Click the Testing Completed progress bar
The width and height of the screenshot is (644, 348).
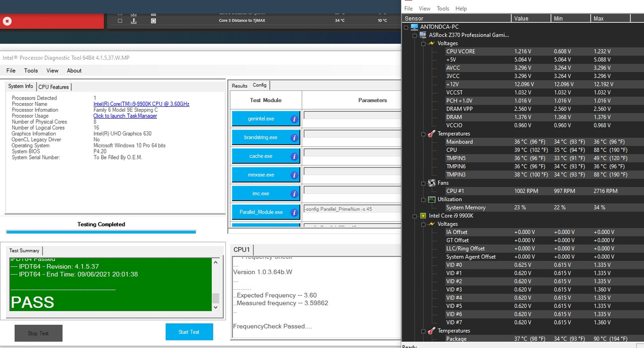pyautogui.click(x=101, y=232)
